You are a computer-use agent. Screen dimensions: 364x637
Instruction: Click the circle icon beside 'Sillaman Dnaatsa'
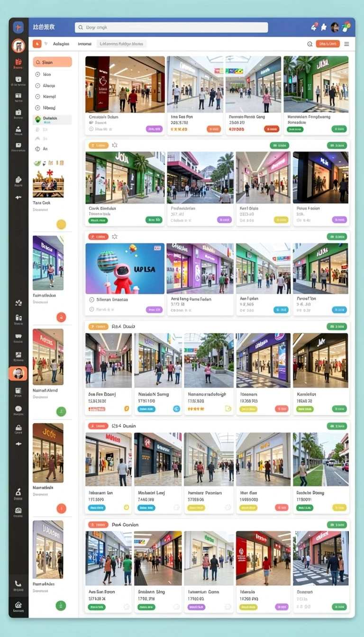click(91, 300)
